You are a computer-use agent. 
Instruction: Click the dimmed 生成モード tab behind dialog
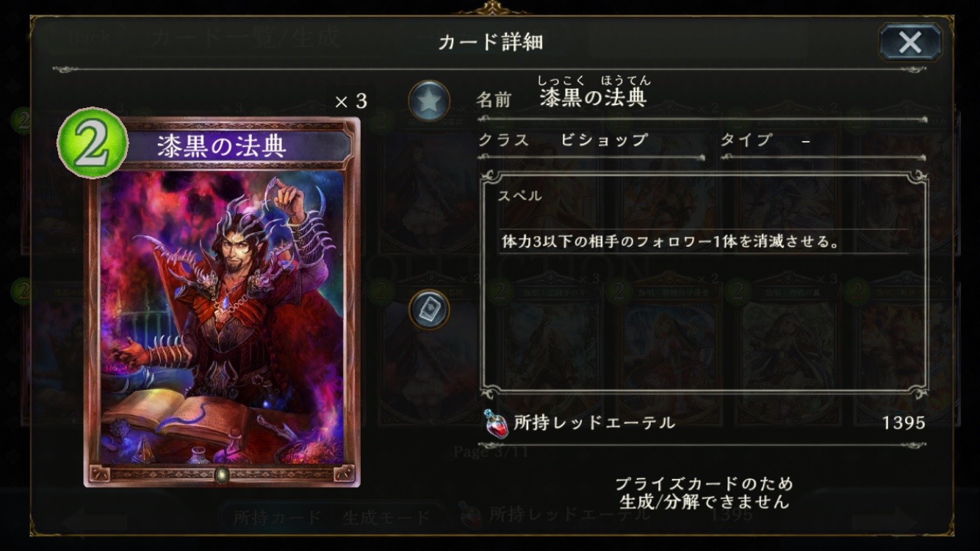coord(386,517)
